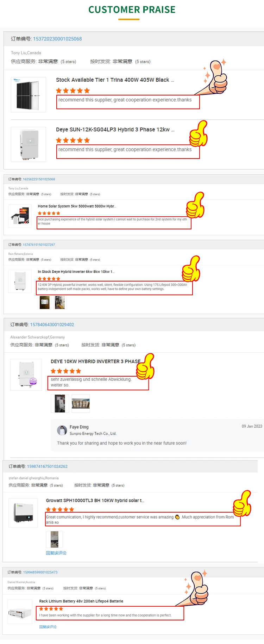Click thumbs-up icon beside the German review
The height and width of the screenshot is (644, 264).
pos(145,366)
